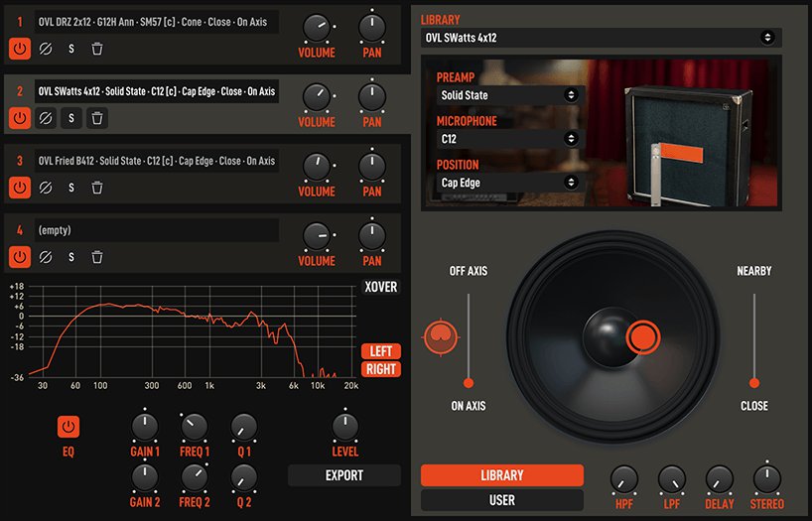Select the LIBRARY tab
Viewport: 812px width, 521px height.
click(x=501, y=475)
